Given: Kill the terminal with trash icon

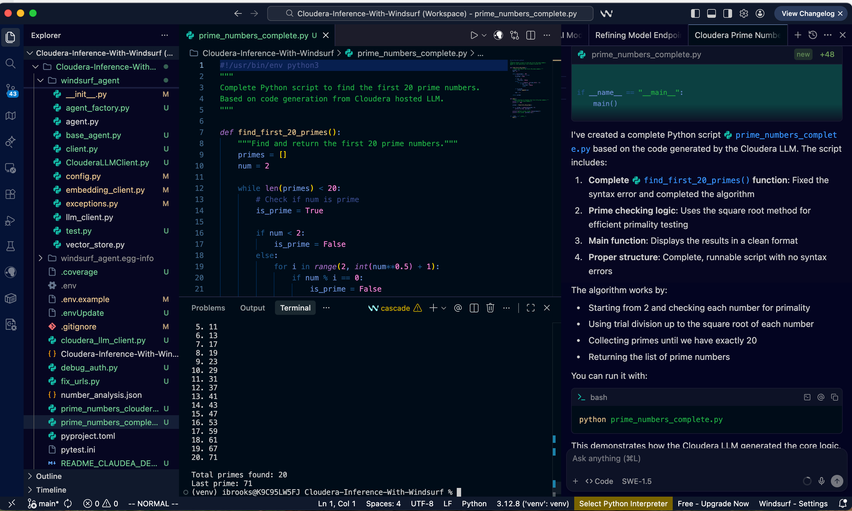Looking at the screenshot, I should pos(490,308).
